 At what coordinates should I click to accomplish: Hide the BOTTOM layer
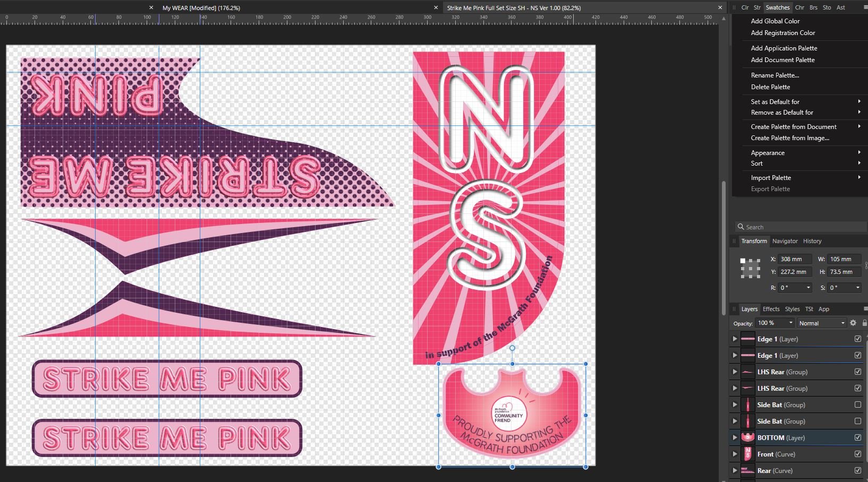click(x=858, y=437)
